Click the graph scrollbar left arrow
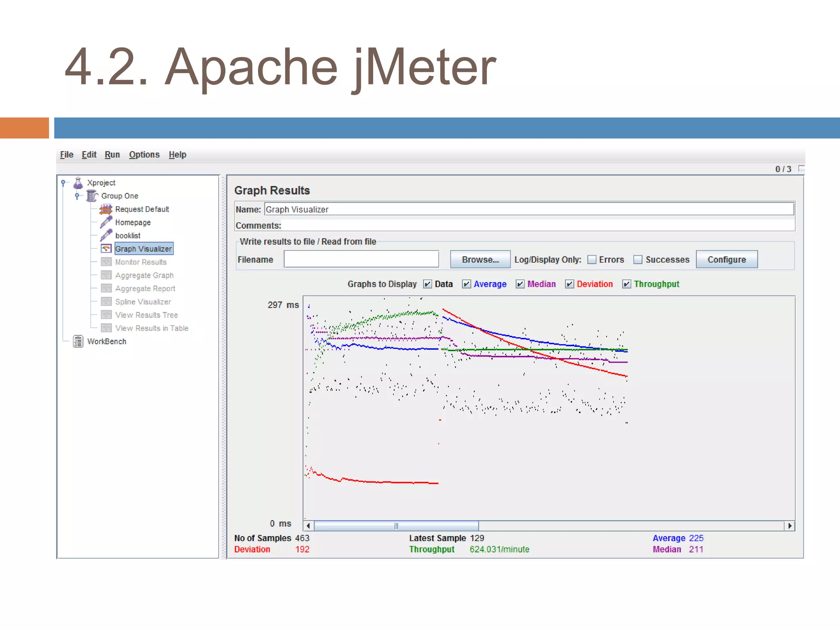The width and height of the screenshot is (840, 630). (308, 526)
